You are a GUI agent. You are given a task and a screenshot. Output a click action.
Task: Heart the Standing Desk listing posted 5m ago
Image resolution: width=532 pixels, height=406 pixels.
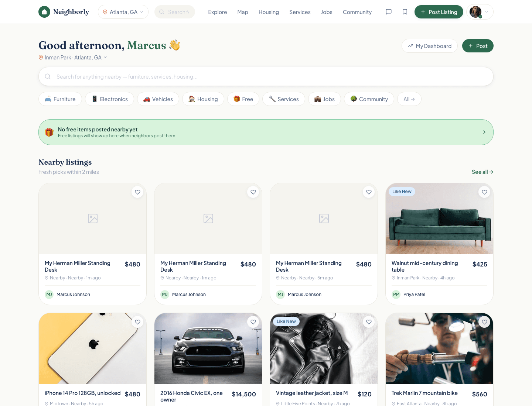[369, 192]
